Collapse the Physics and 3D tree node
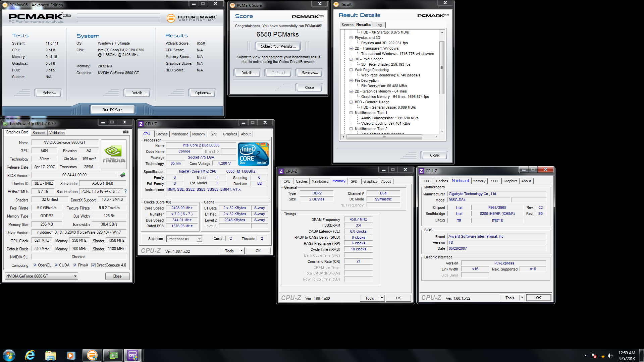 351,38
